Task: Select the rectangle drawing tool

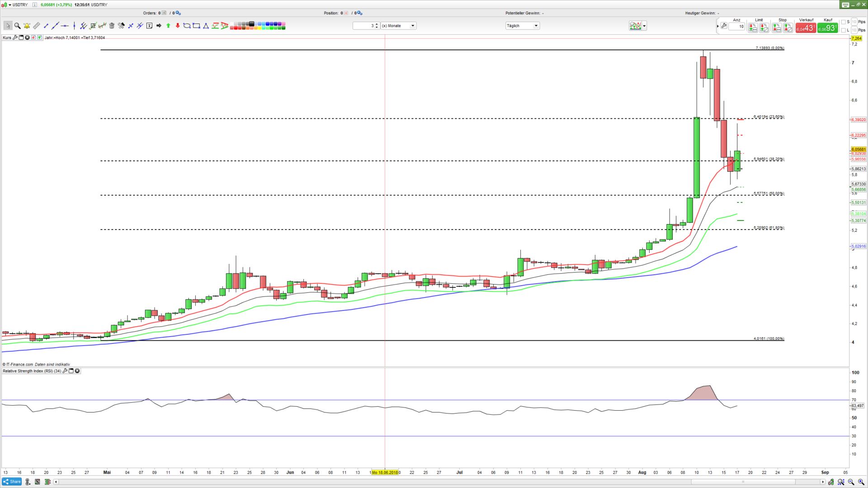Action: tap(196, 26)
